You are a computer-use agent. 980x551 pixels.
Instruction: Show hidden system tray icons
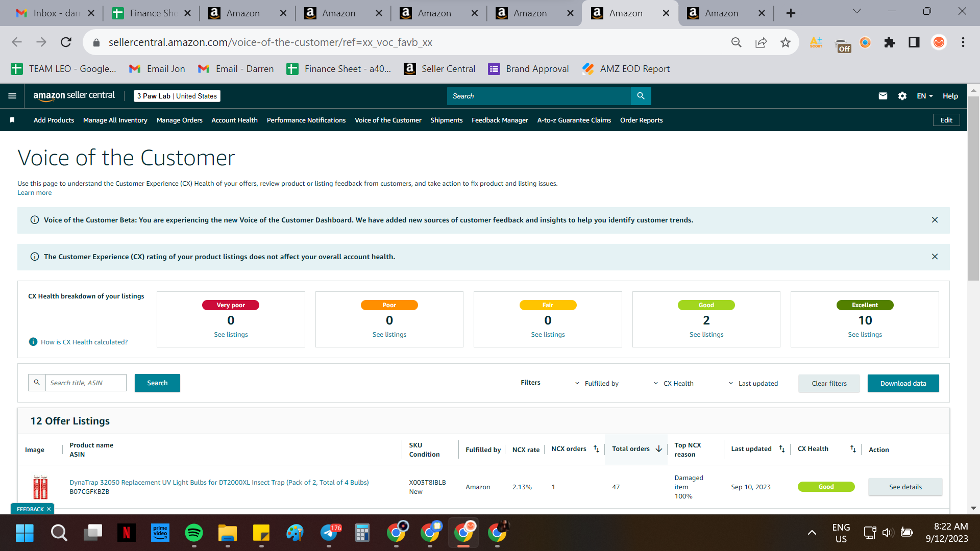click(x=812, y=533)
